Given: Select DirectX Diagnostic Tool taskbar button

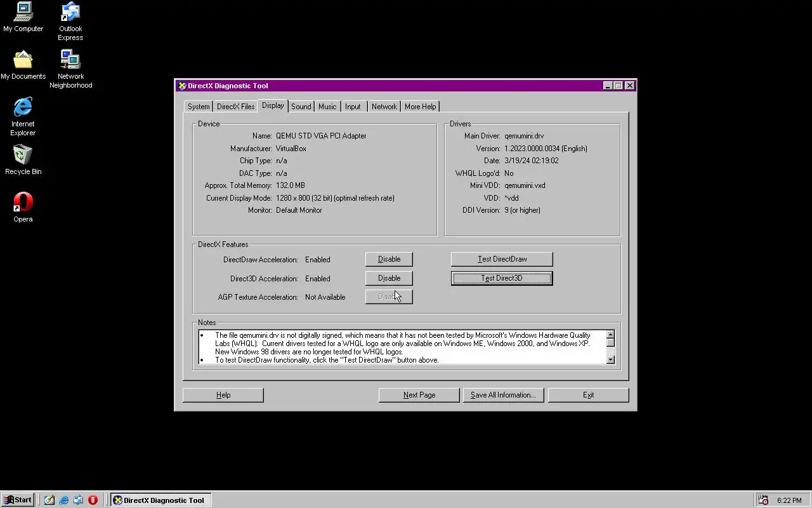Looking at the screenshot, I should (x=160, y=500).
